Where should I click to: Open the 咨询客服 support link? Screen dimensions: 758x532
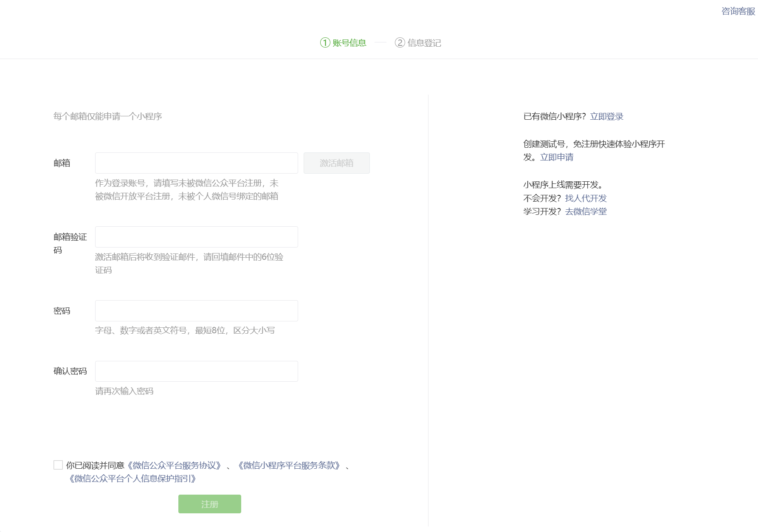738,11
